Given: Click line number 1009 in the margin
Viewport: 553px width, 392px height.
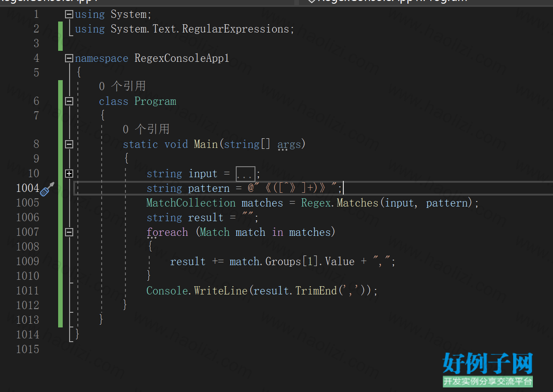Looking at the screenshot, I should coord(28,261).
